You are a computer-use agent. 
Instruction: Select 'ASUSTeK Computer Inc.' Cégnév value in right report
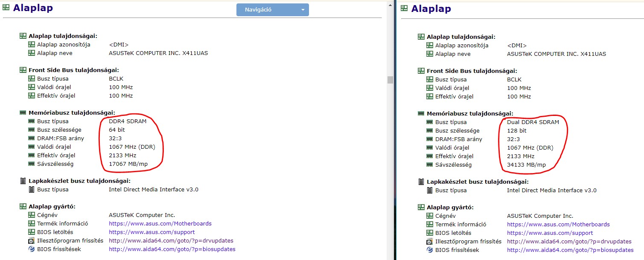coord(540,216)
